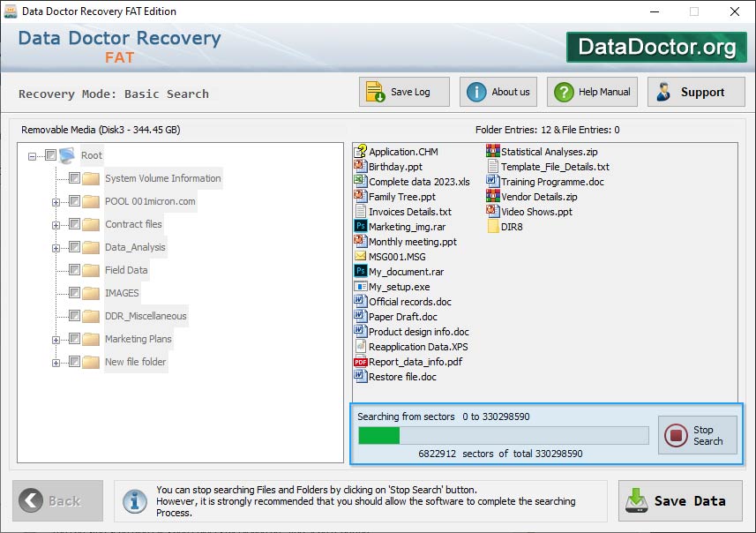
Task: Click the Family Tree.ppt file icon
Action: point(360,196)
